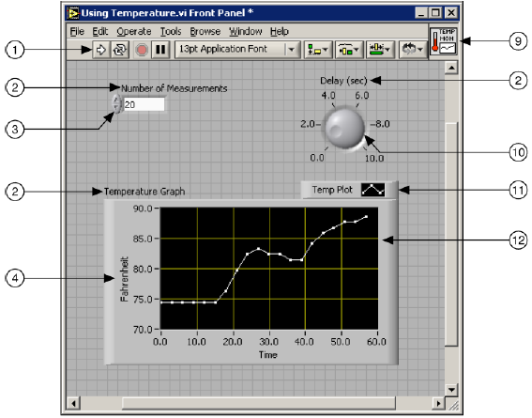Click the 70.0 y-axis value
This screenshot has height=418, width=532.
143,330
